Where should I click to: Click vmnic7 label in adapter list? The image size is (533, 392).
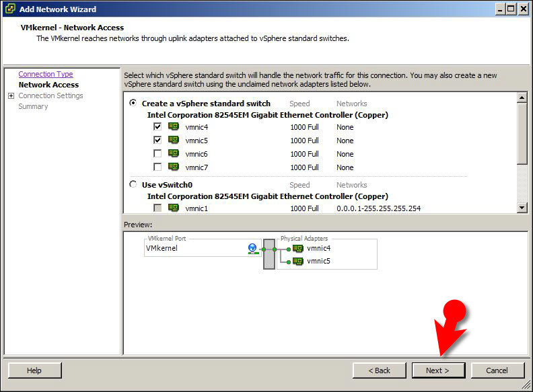[197, 167]
